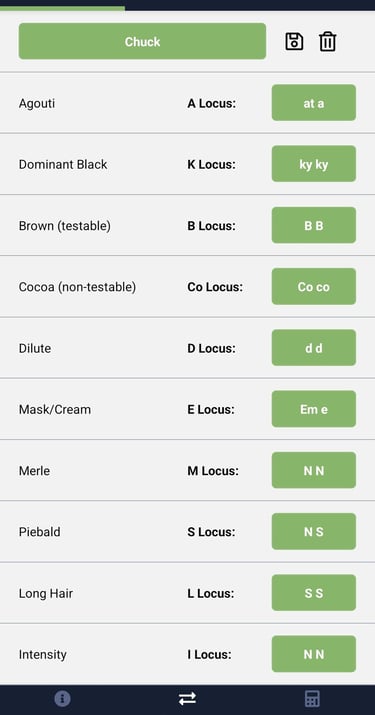
Task: Open the A Locus 'at a' selector
Action: click(x=314, y=103)
